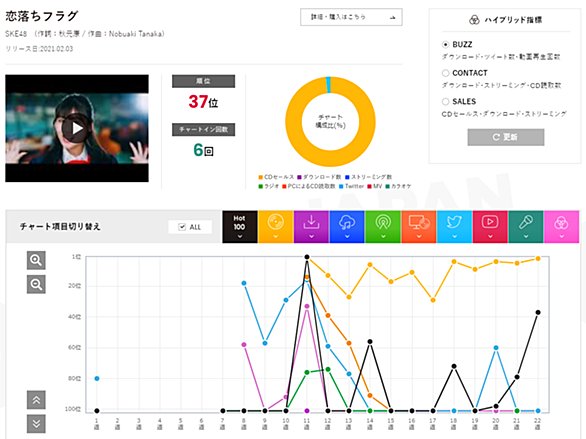The image size is (586, 439).
Task: Click the Twitter blue legend swatch
Action: point(341,186)
